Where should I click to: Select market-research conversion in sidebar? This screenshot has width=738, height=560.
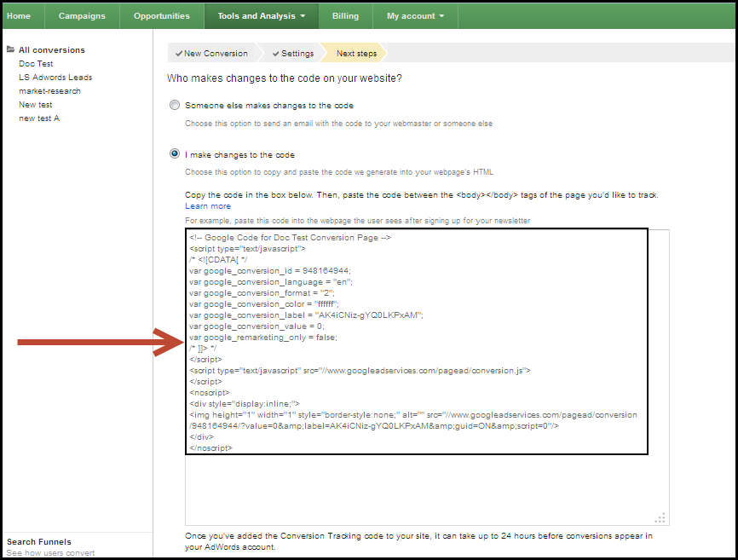coord(49,91)
